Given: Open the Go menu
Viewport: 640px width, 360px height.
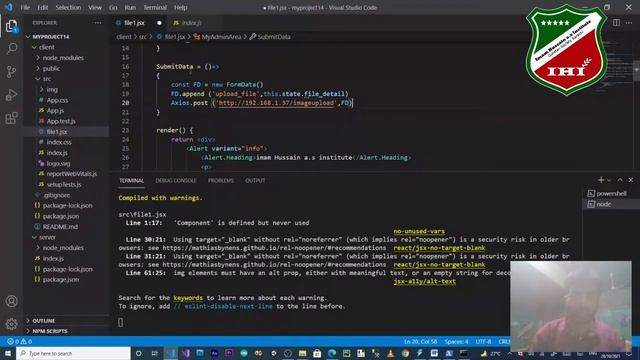Looking at the screenshot, I should click(113, 7).
